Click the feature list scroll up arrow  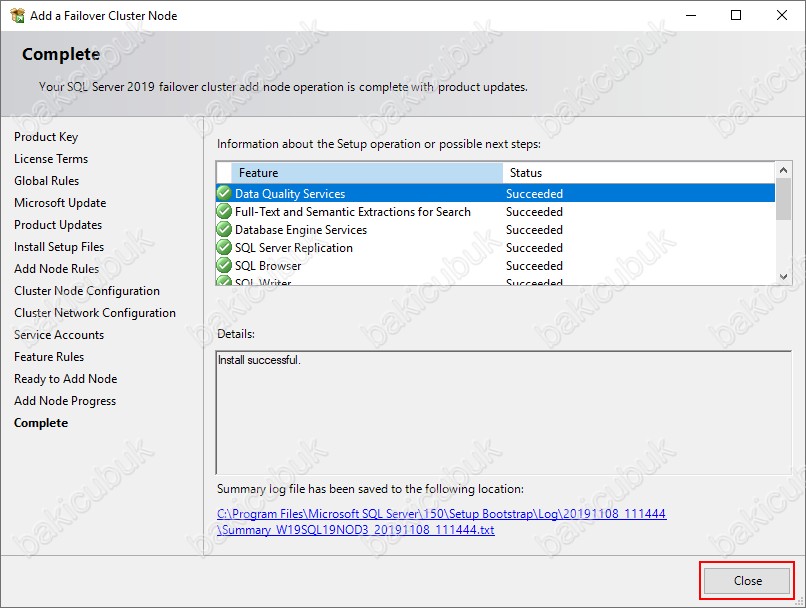(783, 170)
